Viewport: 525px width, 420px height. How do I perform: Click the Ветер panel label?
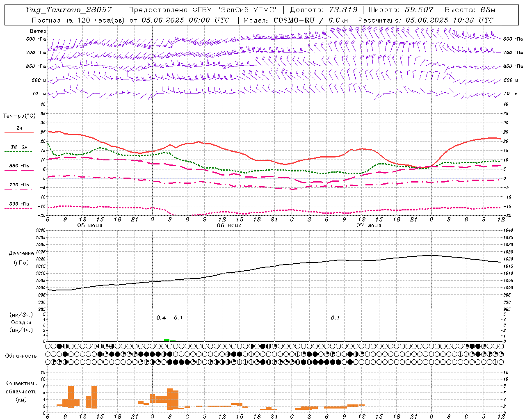coord(38,31)
